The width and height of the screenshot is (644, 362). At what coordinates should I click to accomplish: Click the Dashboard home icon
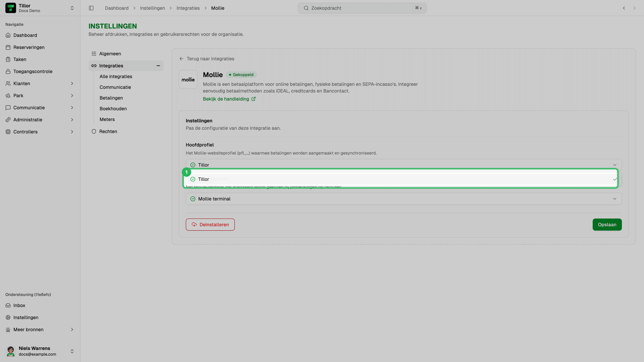pyautogui.click(x=8, y=35)
